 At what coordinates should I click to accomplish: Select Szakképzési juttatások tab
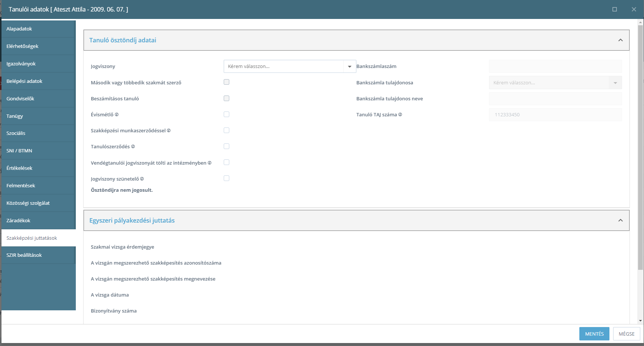(38, 238)
